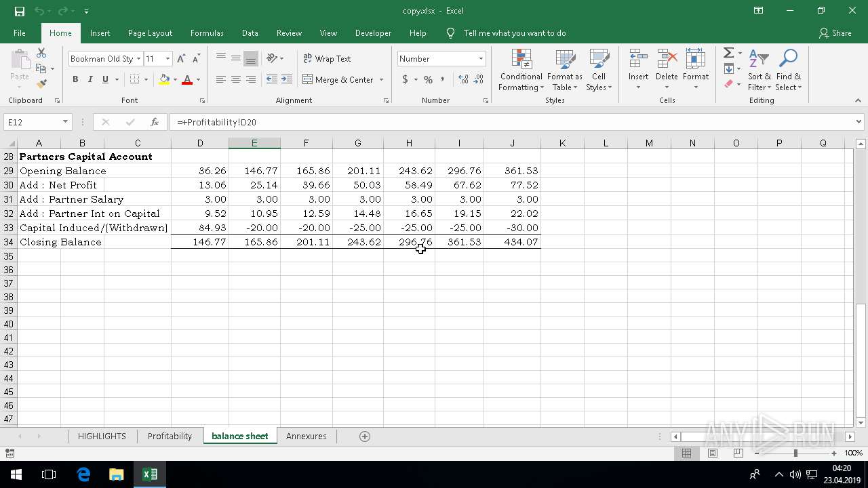Open the Orientation text-angle tool
Viewport: 868px width, 488px height.
[273, 58]
